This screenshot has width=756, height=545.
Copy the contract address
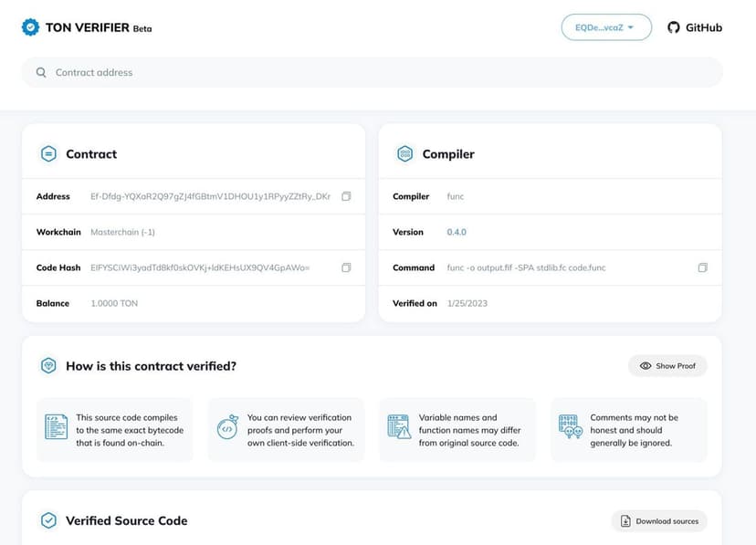346,196
